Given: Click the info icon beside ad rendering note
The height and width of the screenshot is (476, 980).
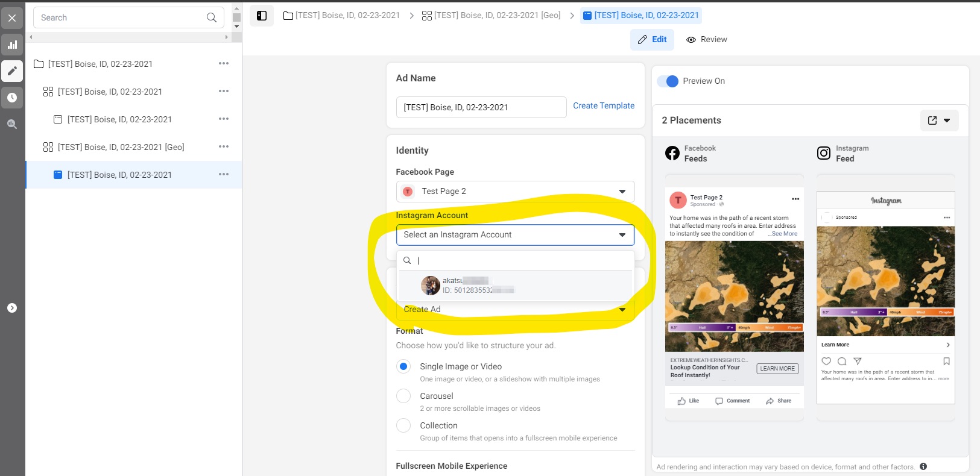Looking at the screenshot, I should (923, 466).
